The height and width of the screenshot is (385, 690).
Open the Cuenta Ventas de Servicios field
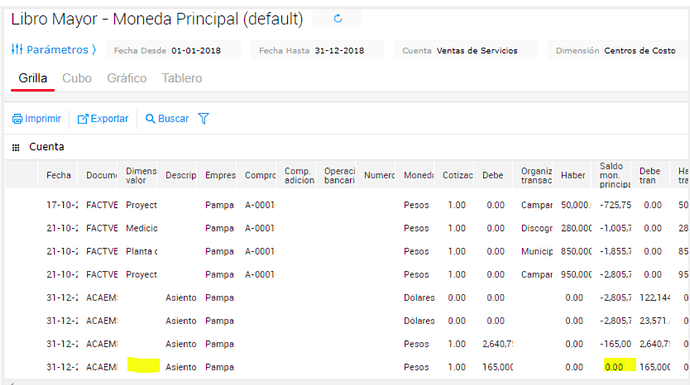pyautogui.click(x=466, y=50)
